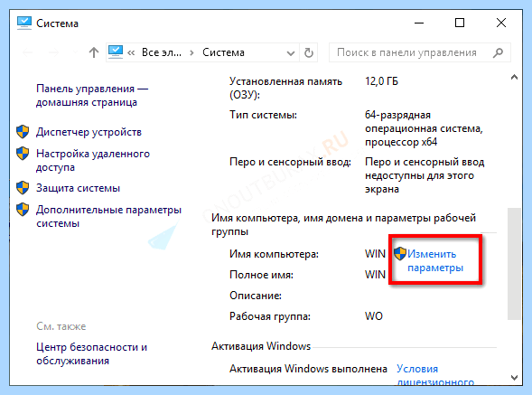Focus the 'Поиск в панели управления' search field

pyautogui.click(x=420, y=52)
